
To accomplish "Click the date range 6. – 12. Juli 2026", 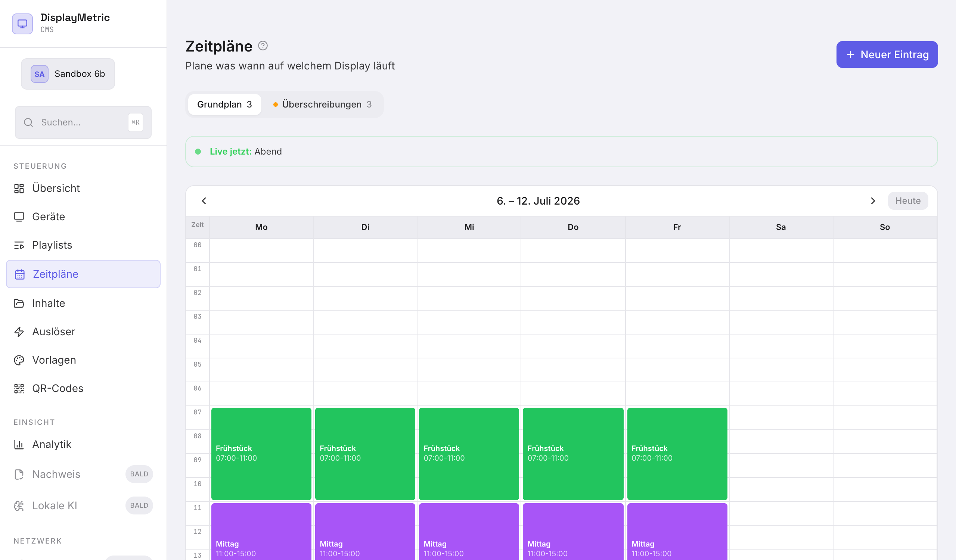I will [538, 201].
